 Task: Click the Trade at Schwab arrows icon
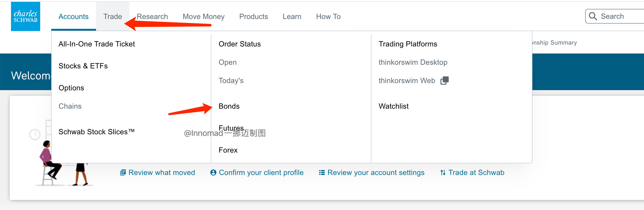[x=443, y=172]
